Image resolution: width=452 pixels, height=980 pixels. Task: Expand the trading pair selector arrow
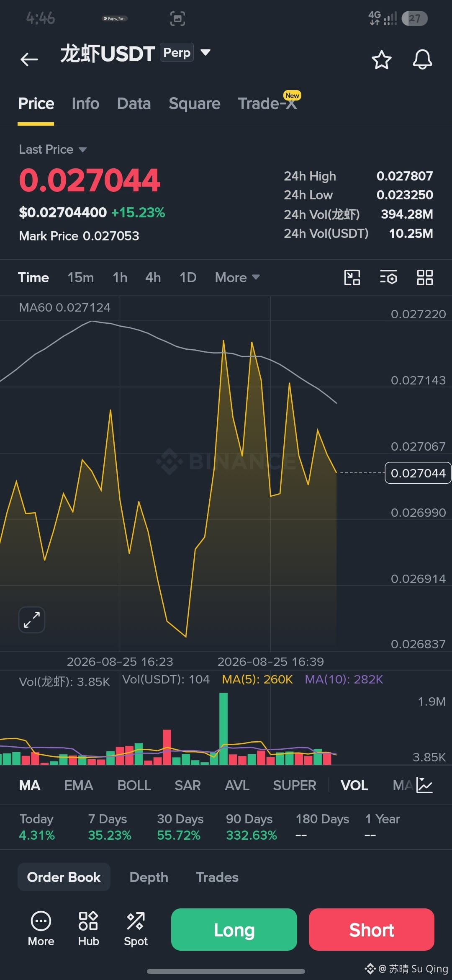click(205, 52)
